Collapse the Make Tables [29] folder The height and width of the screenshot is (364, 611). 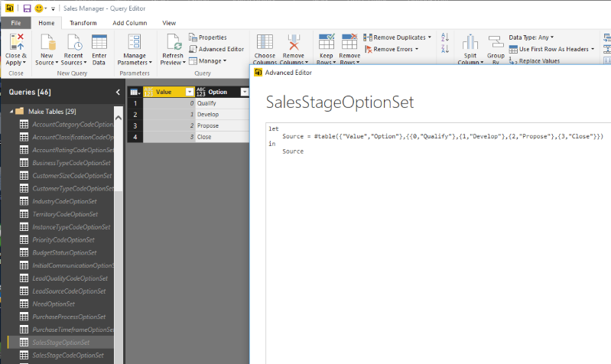pyautogui.click(x=11, y=112)
